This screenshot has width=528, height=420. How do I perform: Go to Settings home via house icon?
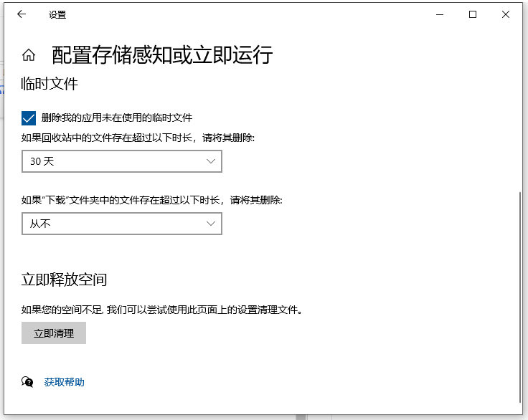[29, 55]
